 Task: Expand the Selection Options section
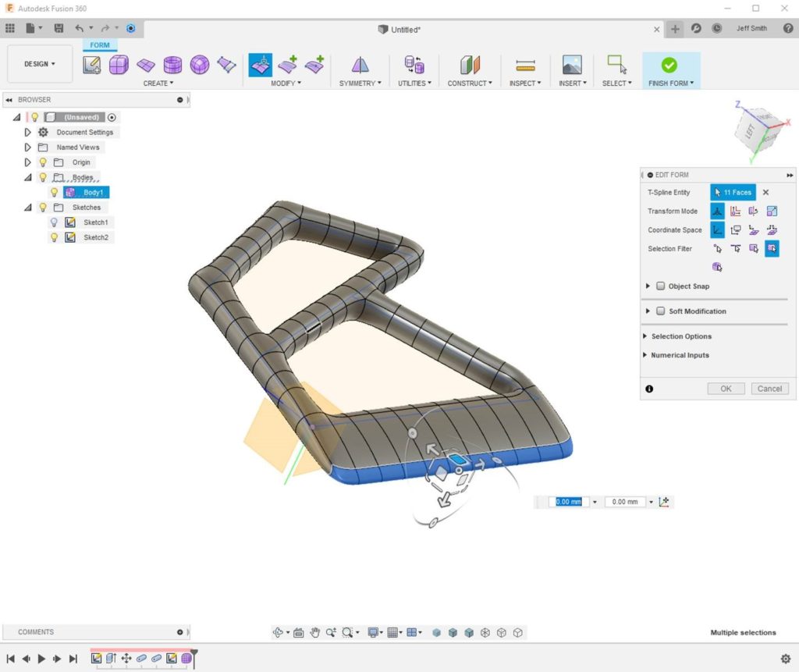(680, 336)
